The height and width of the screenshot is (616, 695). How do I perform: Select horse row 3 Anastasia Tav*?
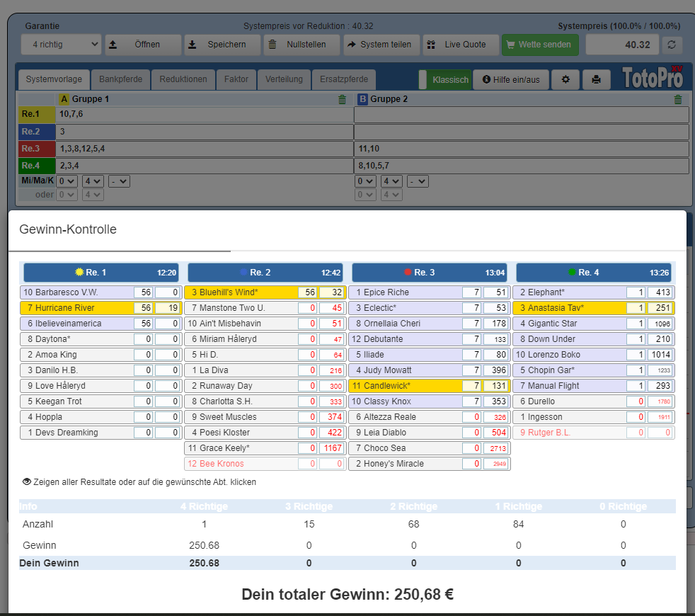(x=594, y=308)
